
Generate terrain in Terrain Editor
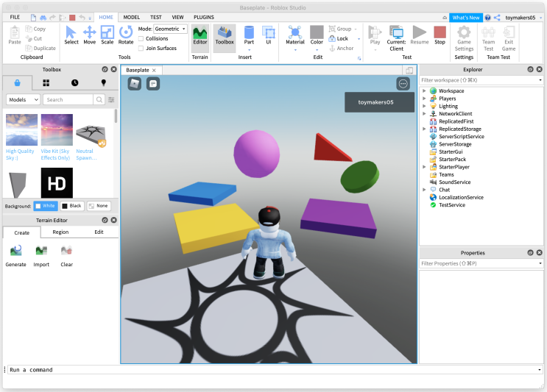tap(15, 256)
